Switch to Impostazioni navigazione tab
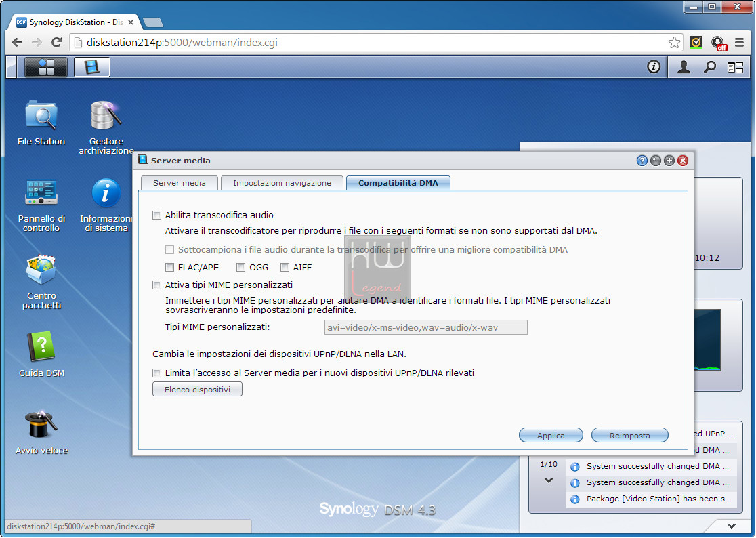Viewport: 756px width, 538px height. [282, 183]
